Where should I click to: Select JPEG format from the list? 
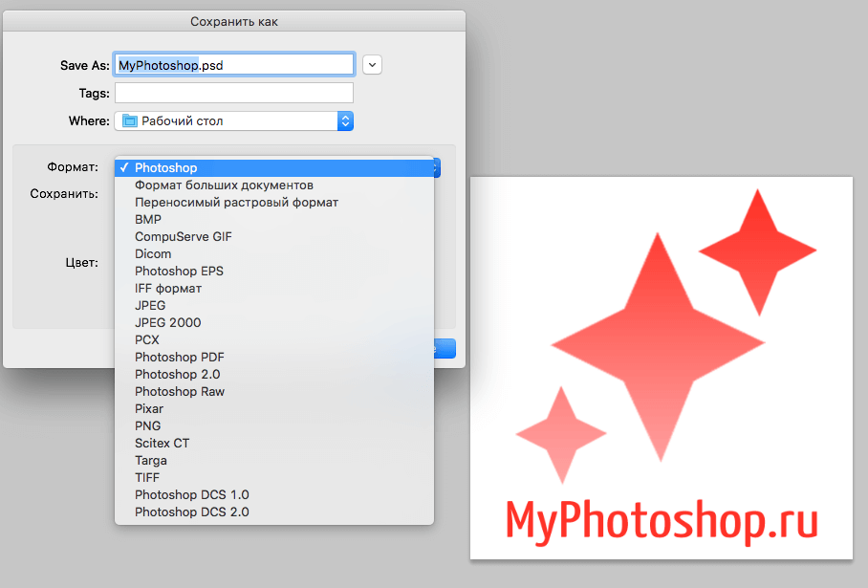click(x=150, y=305)
